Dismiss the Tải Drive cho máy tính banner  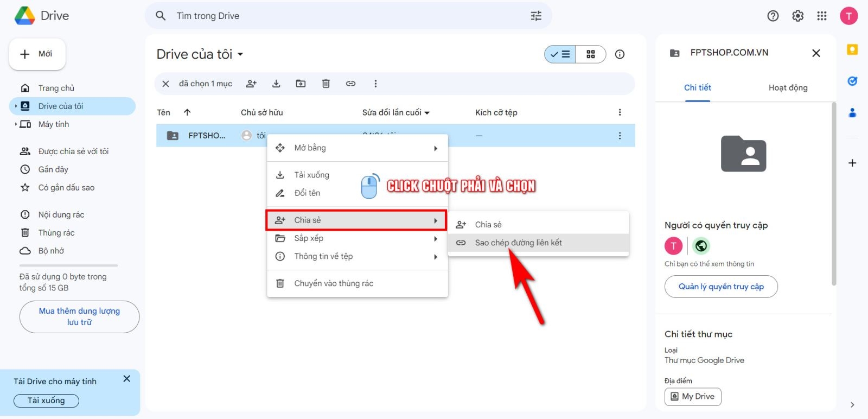pos(127,379)
